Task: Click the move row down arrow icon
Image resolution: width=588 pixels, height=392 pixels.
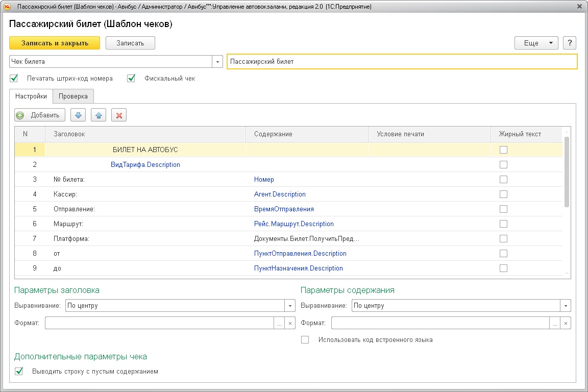Action: [x=78, y=115]
